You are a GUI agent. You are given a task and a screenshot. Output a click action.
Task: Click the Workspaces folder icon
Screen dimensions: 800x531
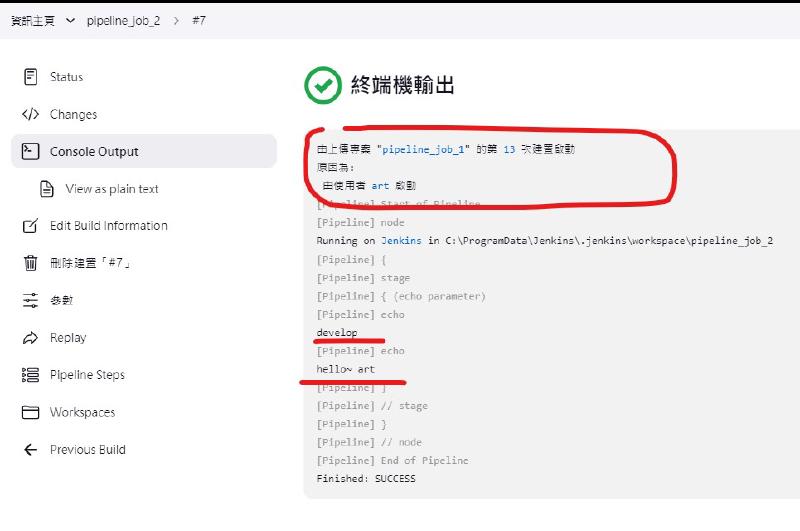click(x=30, y=412)
